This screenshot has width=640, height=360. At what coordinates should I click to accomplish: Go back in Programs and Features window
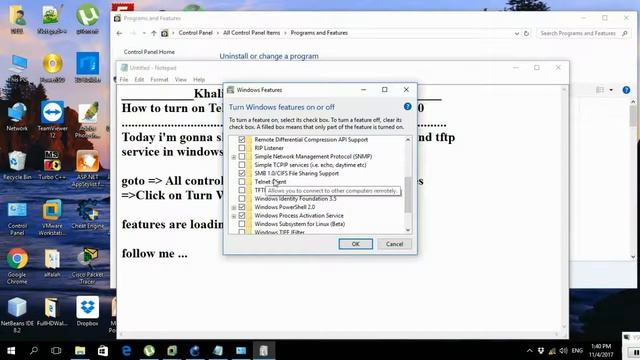coord(119,33)
